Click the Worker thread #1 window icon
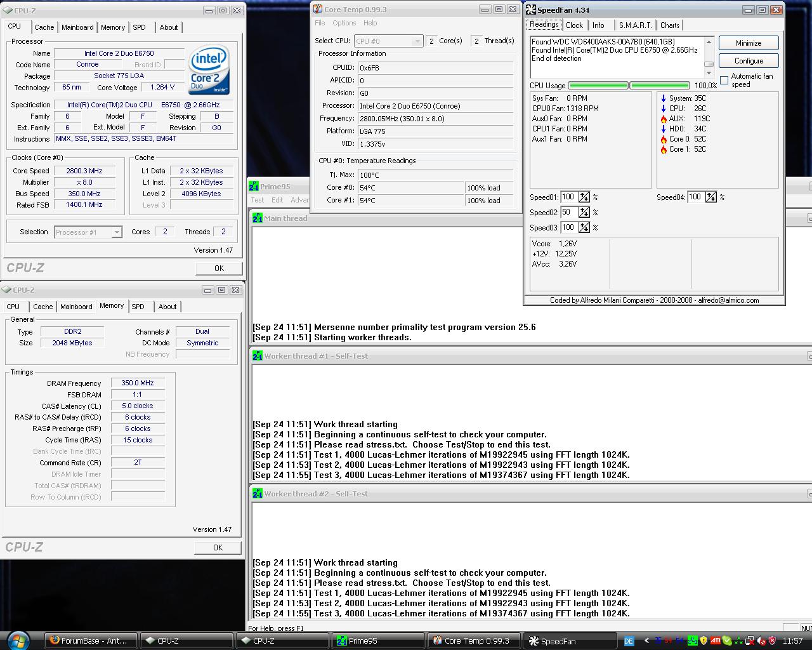 pyautogui.click(x=258, y=355)
